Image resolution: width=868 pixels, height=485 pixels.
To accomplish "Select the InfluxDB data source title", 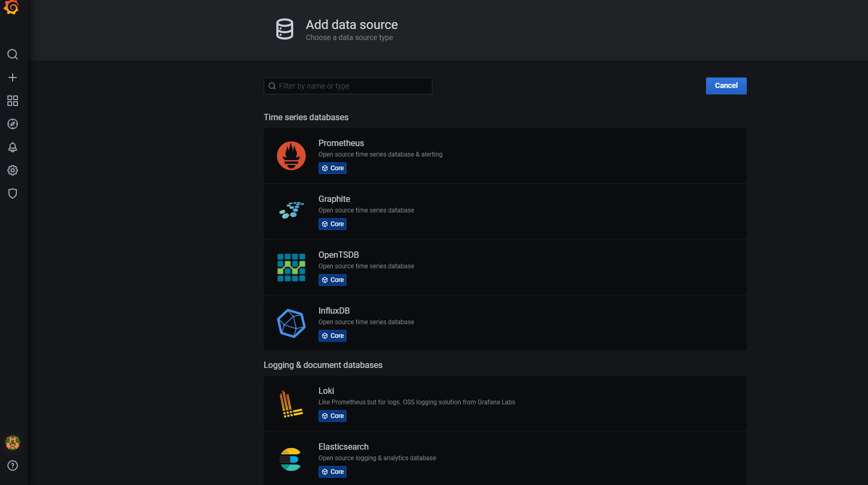I will tap(334, 311).
